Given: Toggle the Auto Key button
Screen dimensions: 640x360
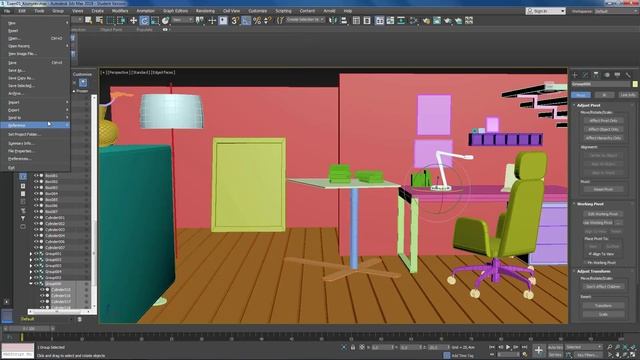Looking at the screenshot, I should 555,347.
